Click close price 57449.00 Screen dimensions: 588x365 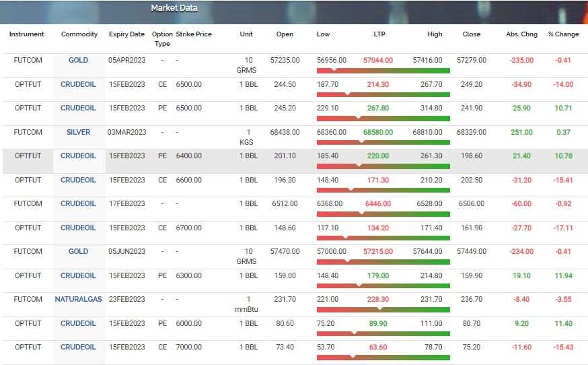tap(472, 251)
